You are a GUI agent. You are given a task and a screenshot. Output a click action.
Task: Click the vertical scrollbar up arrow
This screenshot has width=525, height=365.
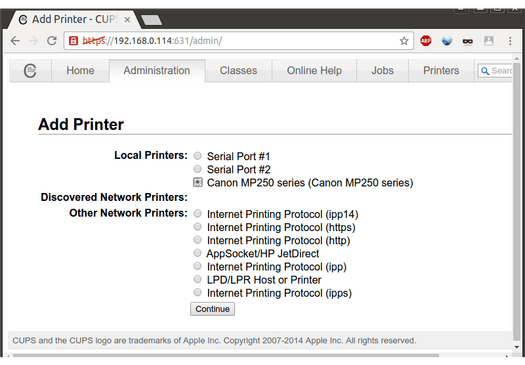pyautogui.click(x=517, y=59)
